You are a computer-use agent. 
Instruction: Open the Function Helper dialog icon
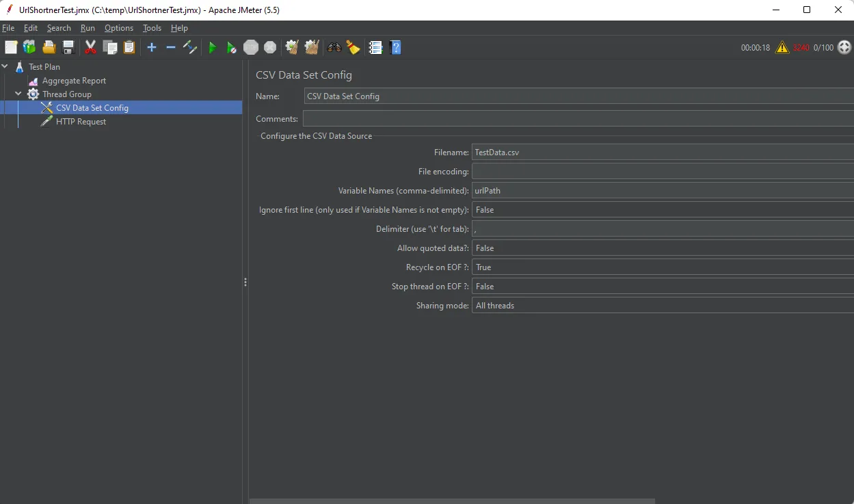coord(375,47)
